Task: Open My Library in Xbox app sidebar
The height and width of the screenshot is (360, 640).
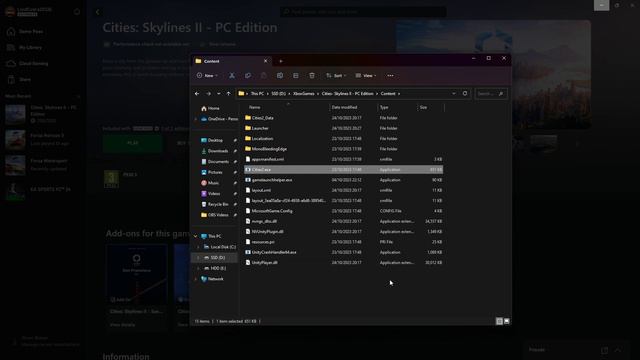Action: click(30, 47)
